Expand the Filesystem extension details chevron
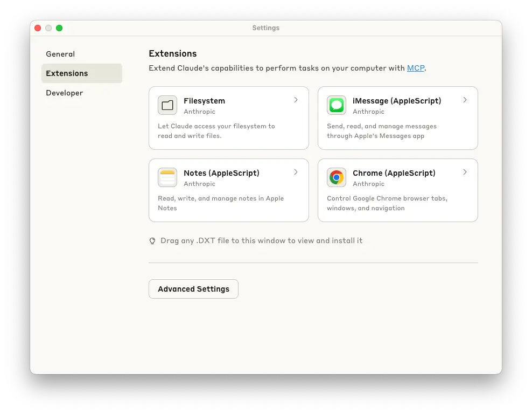 point(295,100)
